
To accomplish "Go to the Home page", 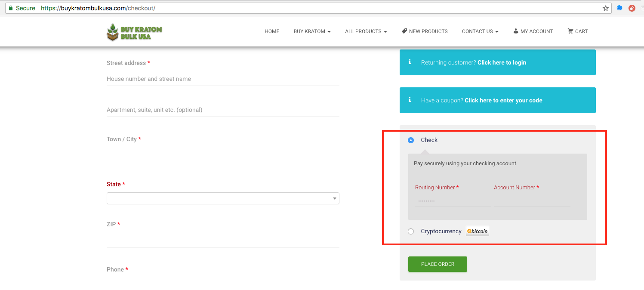I will [x=272, y=31].
